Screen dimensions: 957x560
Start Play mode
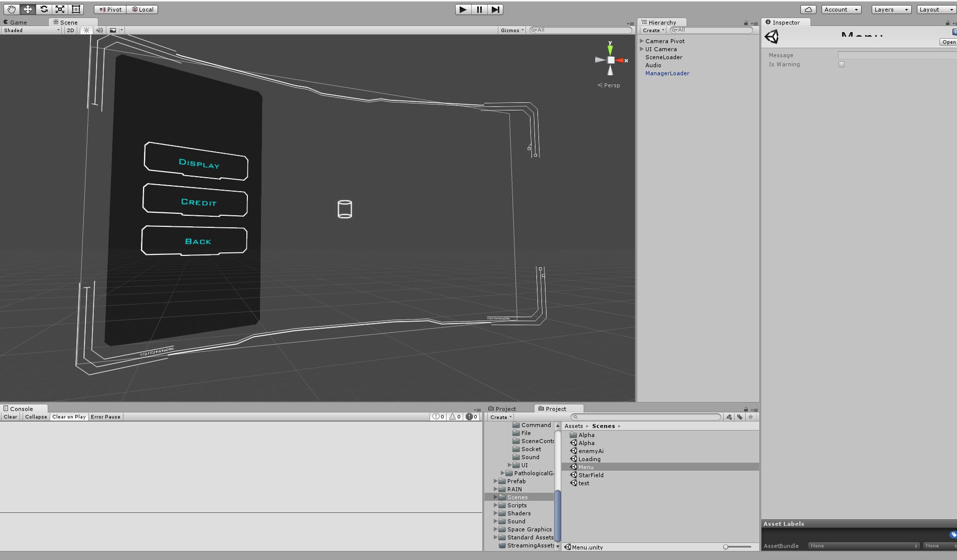point(463,9)
